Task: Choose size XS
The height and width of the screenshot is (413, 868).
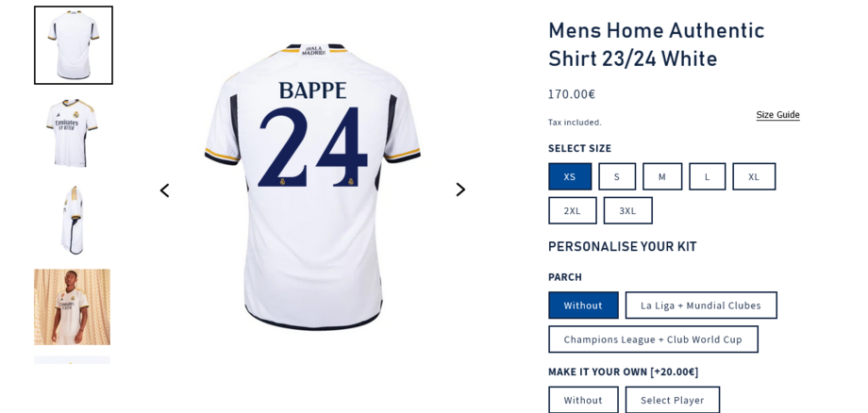Action: (x=570, y=176)
